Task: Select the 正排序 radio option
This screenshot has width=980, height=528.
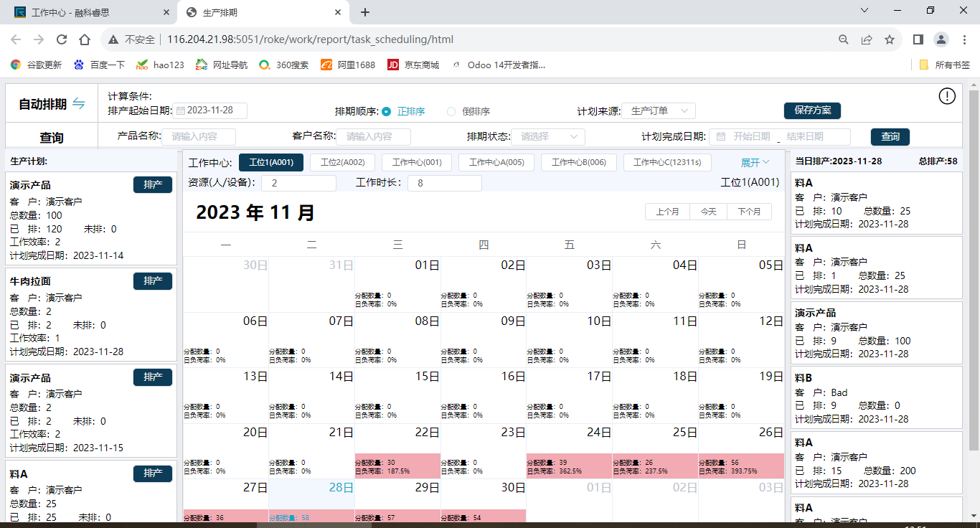Action: [387, 111]
